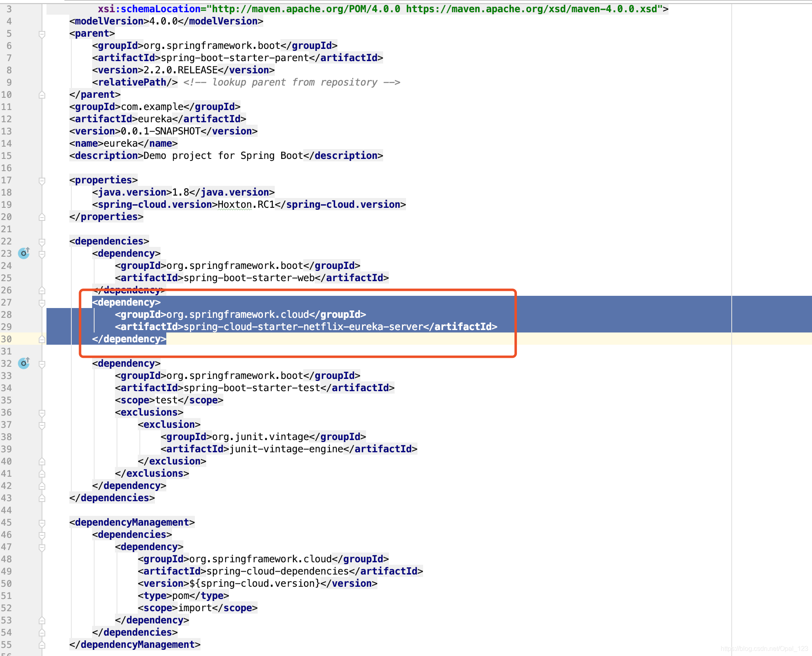Collapse the exclusion block on line 37
The width and height of the screenshot is (812, 656).
coord(42,425)
